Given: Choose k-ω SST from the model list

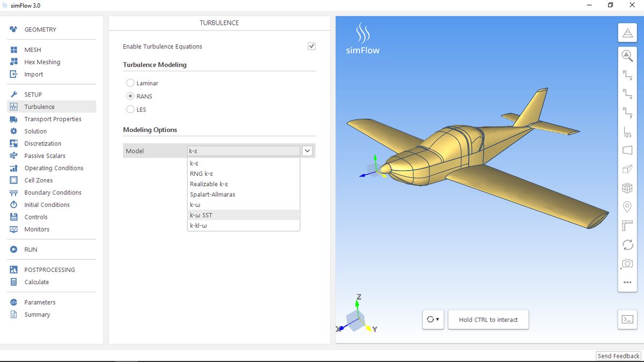Looking at the screenshot, I should tap(201, 215).
